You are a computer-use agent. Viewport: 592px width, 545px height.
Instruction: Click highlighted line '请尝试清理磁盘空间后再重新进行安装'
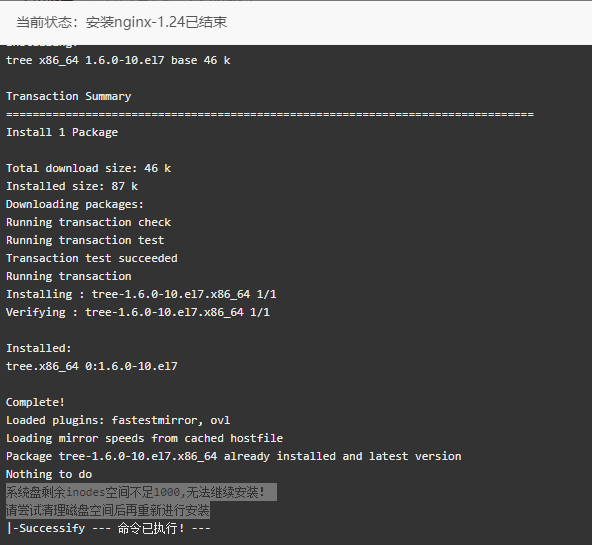108,510
